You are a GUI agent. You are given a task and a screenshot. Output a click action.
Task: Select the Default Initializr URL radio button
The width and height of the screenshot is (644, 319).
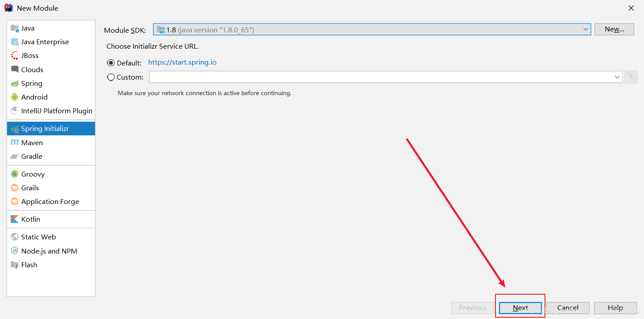[x=111, y=63]
